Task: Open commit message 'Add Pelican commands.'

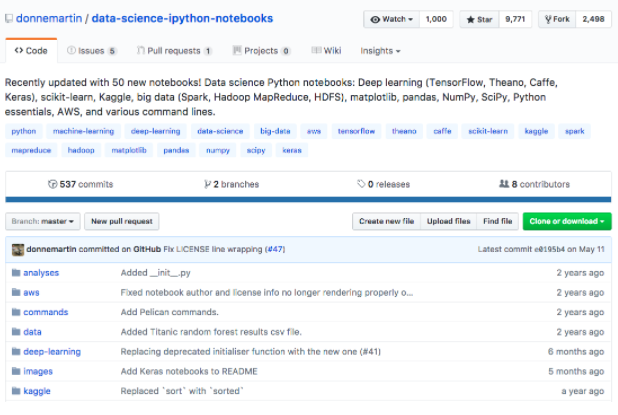Action: (169, 312)
